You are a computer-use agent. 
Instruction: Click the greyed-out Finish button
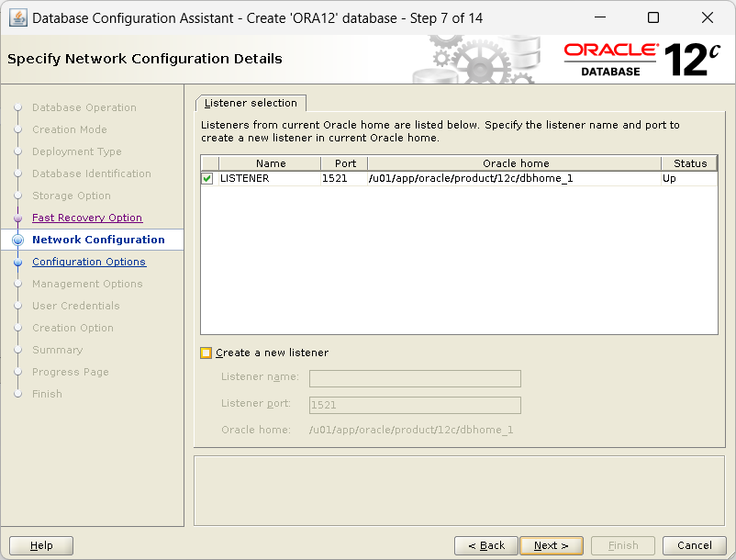click(x=623, y=545)
